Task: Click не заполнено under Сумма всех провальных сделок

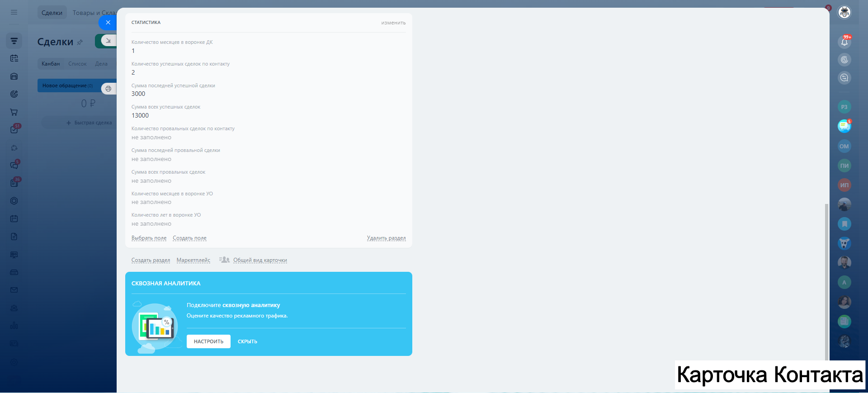Action: tap(151, 181)
